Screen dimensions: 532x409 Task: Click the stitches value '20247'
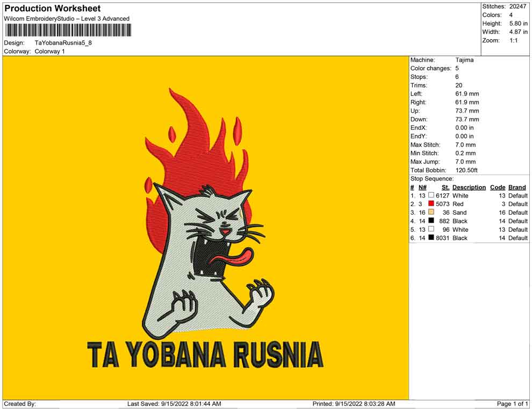pos(517,6)
